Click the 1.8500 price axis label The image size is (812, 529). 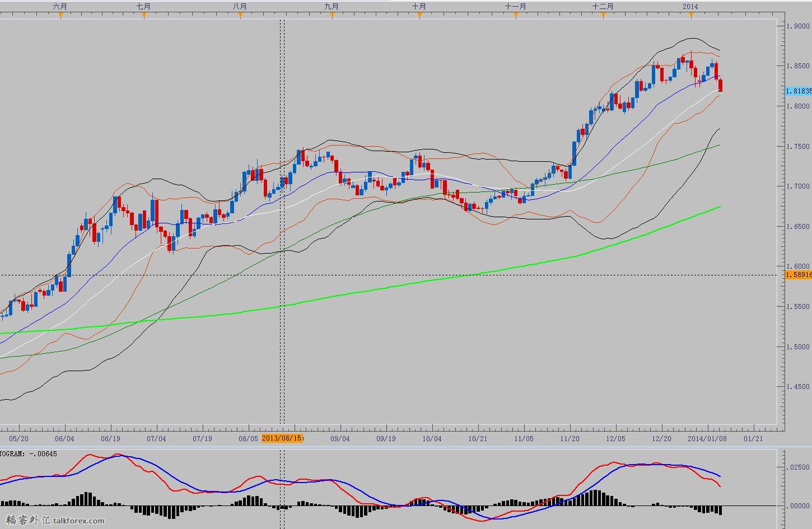tap(798, 66)
